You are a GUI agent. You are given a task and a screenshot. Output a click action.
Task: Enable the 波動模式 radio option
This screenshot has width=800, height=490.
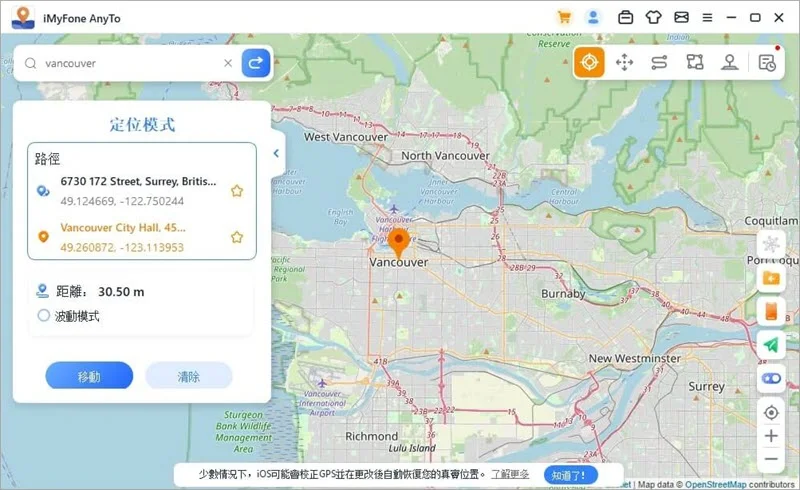click(x=43, y=315)
